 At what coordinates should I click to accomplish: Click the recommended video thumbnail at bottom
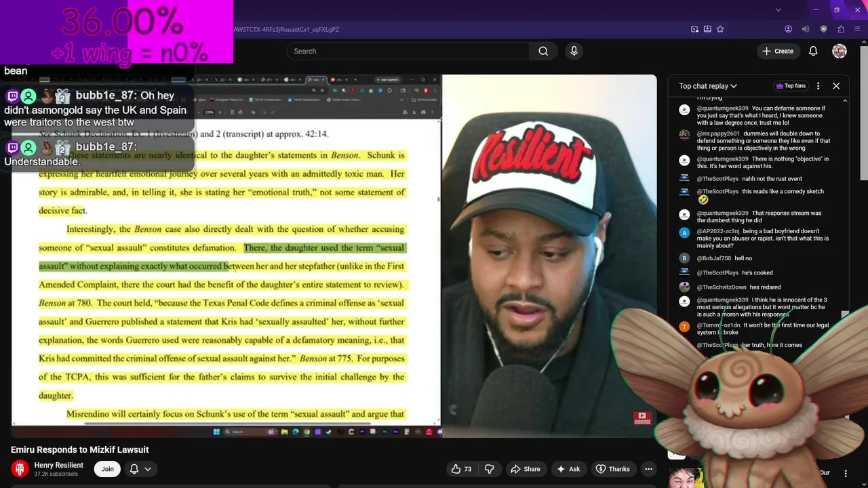click(685, 476)
